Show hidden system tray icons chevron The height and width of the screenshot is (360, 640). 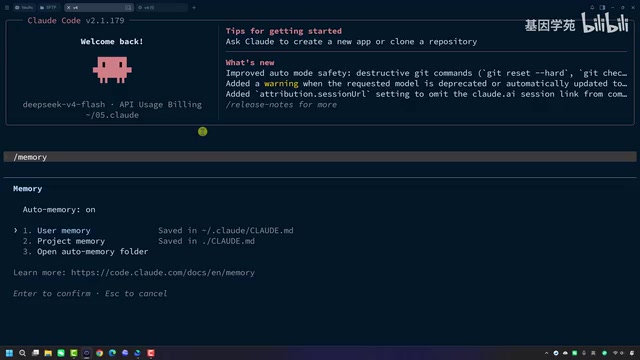coord(547,353)
